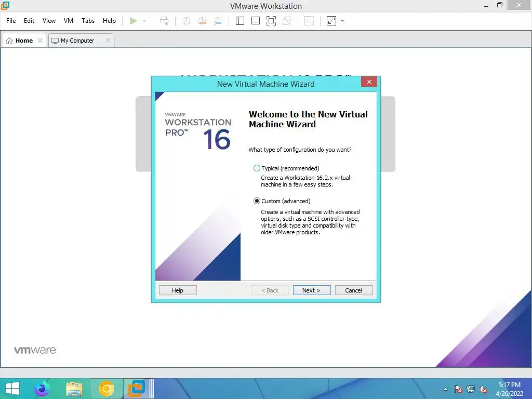Click the Next button in wizard

(312, 290)
